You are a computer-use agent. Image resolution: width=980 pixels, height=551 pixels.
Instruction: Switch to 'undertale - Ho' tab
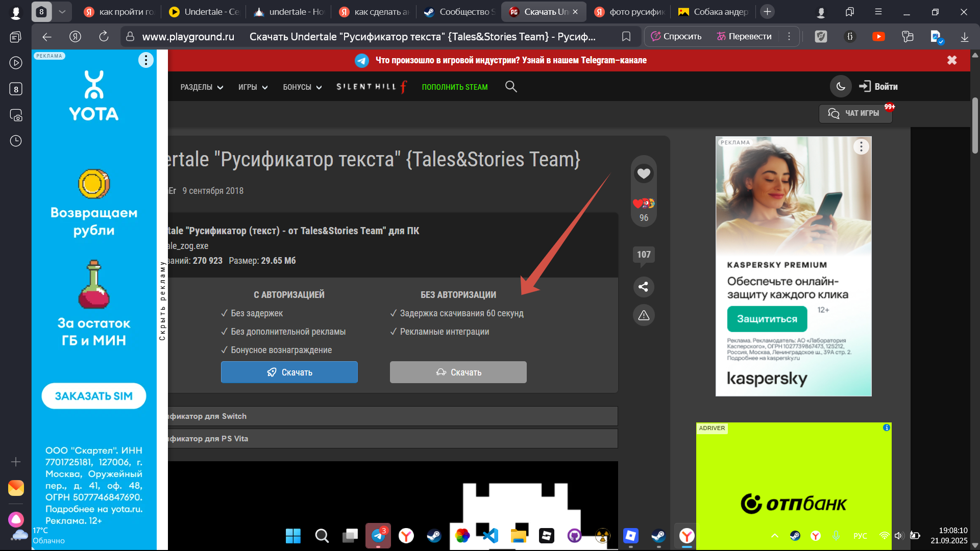coord(289,12)
